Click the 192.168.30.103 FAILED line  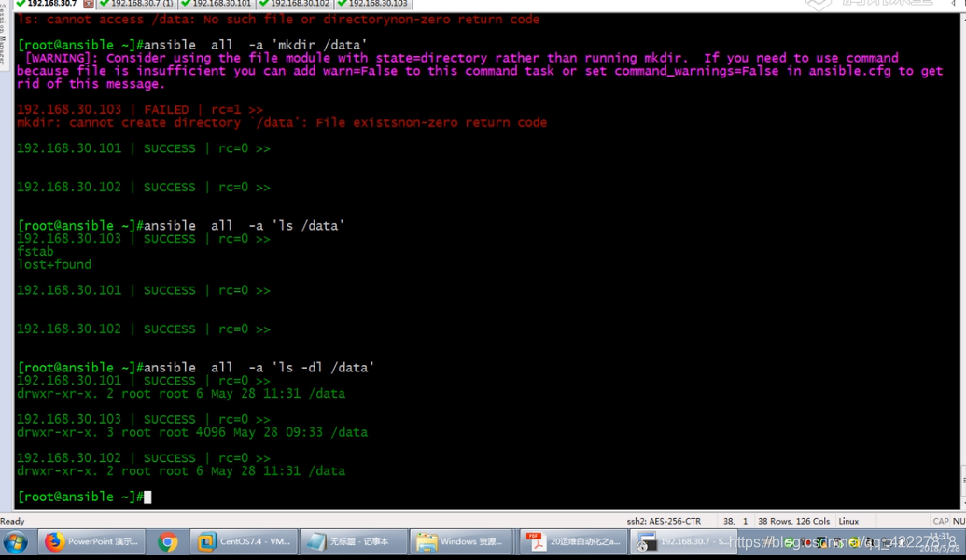click(x=140, y=109)
